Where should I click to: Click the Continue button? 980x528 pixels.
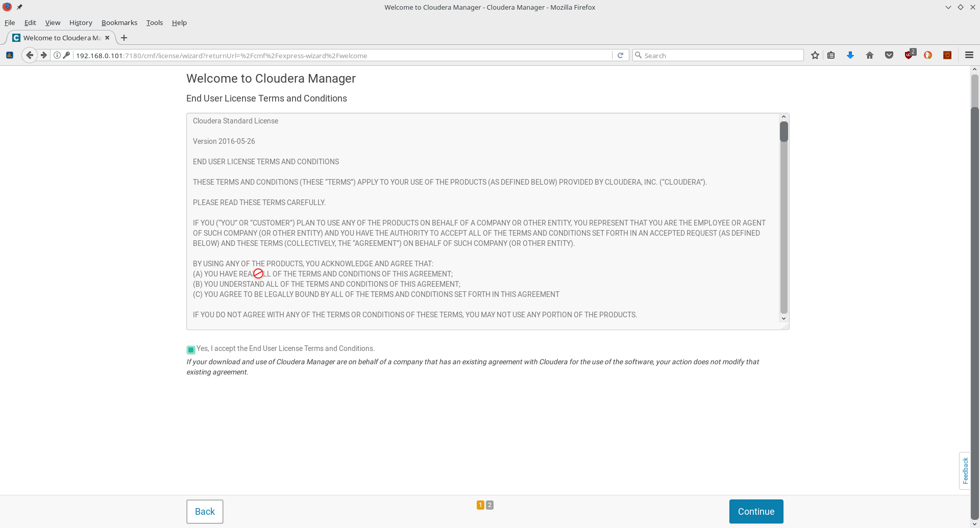(x=756, y=511)
